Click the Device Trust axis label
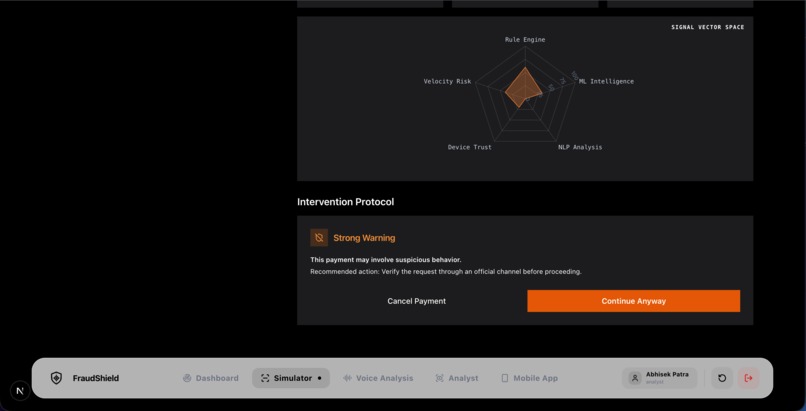Viewport: 806px width, 411px height. [469, 147]
